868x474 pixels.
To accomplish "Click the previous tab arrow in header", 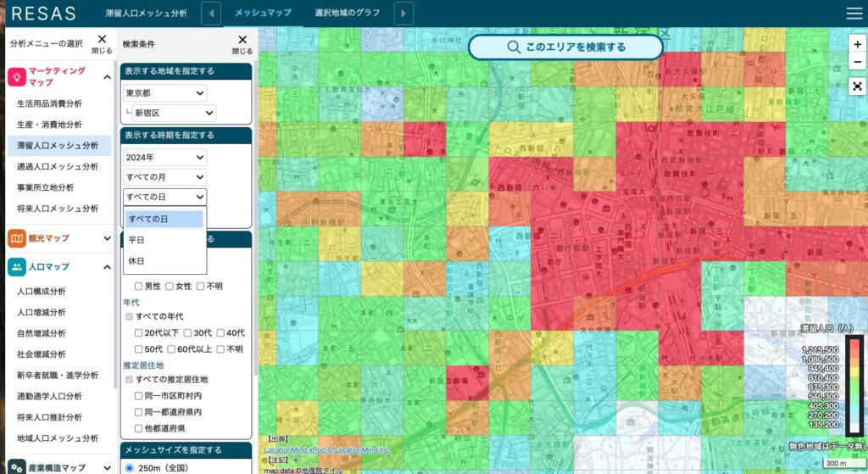I will [211, 13].
